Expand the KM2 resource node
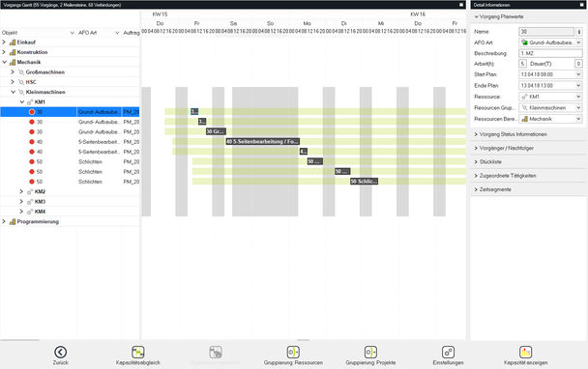This screenshot has height=369, width=588. click(21, 191)
